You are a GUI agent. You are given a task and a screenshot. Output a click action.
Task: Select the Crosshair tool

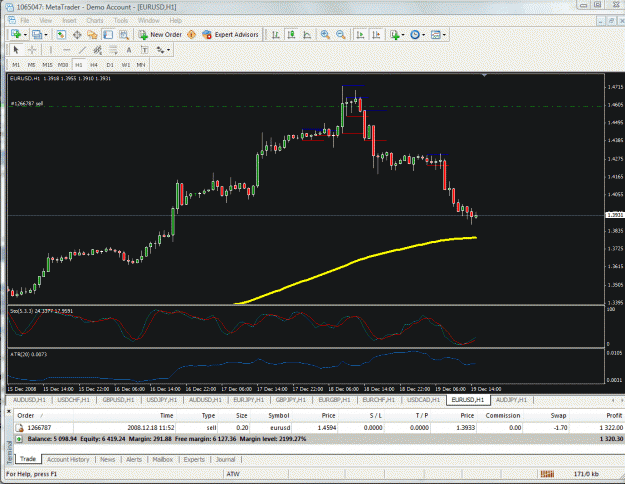click(x=32, y=50)
